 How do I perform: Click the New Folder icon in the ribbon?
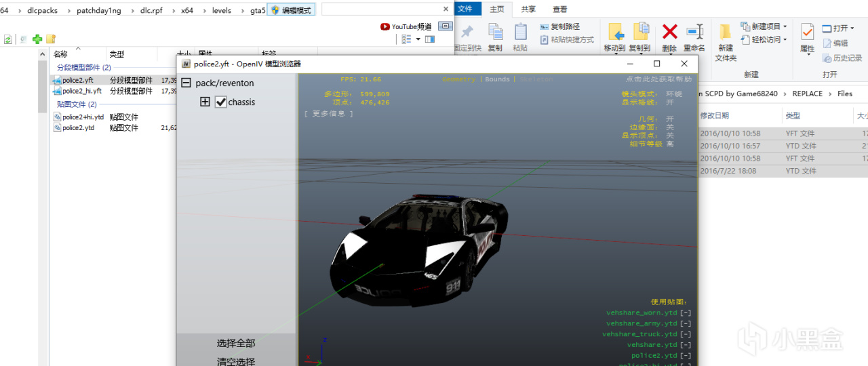pyautogui.click(x=725, y=33)
